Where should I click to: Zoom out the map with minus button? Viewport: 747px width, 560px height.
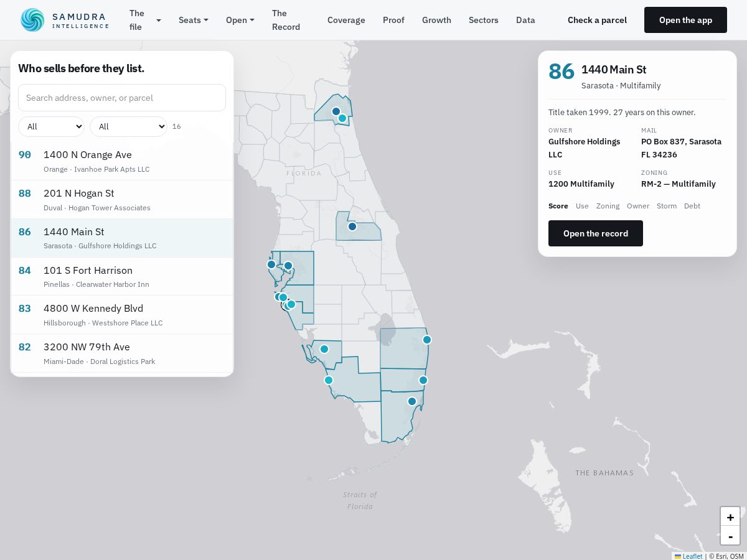click(730, 535)
